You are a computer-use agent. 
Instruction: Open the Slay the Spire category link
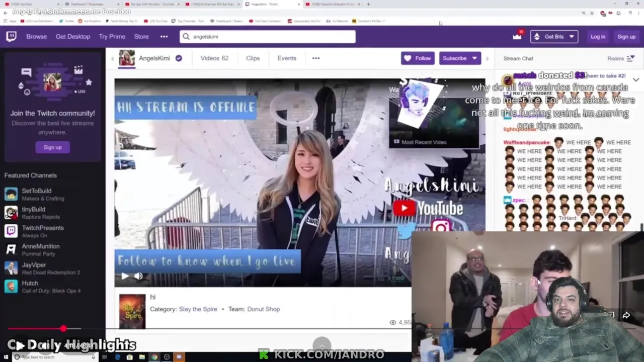(x=198, y=309)
